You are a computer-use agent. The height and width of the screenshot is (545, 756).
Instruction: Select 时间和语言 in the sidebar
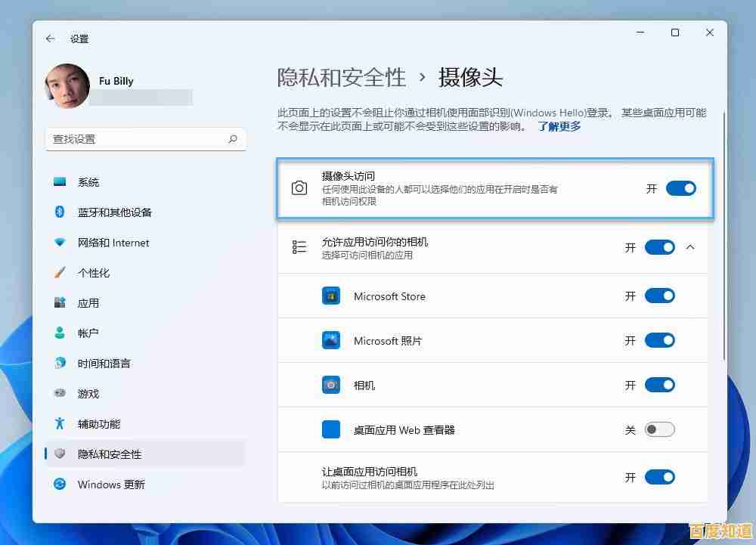coord(106,363)
